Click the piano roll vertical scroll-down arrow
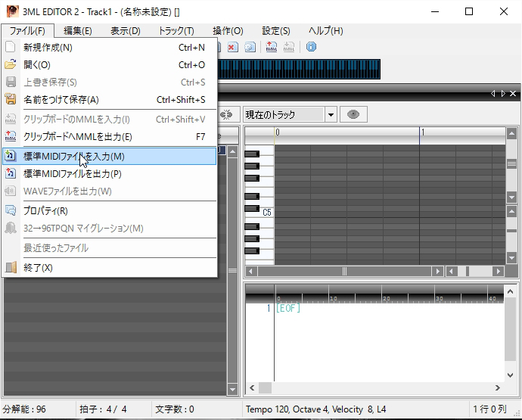The image size is (522, 420). coord(511,197)
